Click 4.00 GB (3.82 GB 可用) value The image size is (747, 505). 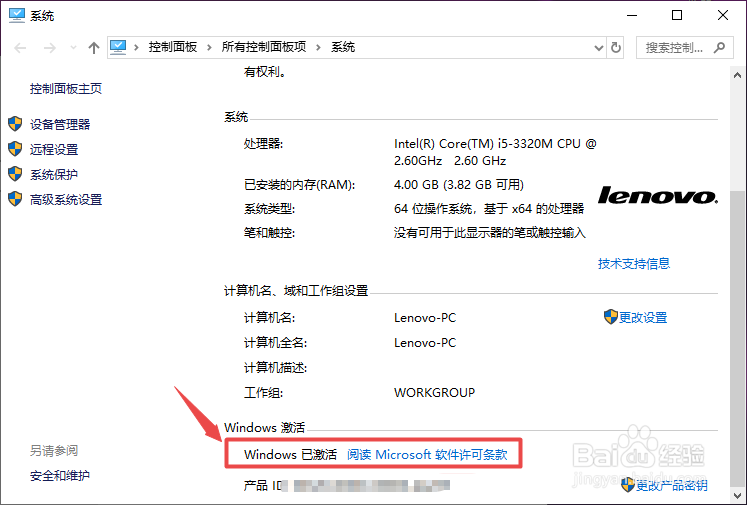459,185
